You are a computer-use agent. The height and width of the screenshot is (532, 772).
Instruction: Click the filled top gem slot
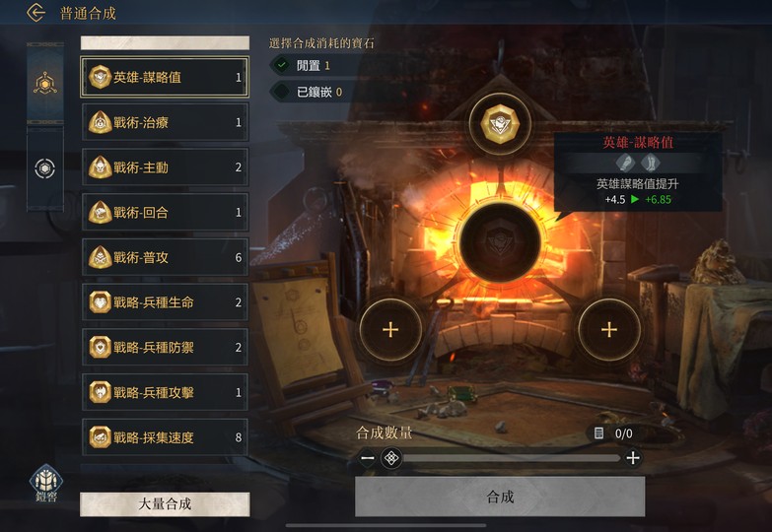click(x=500, y=123)
